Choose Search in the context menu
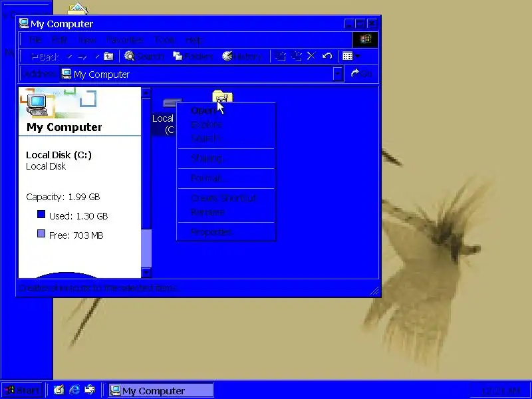The width and height of the screenshot is (532, 399). pos(226,138)
